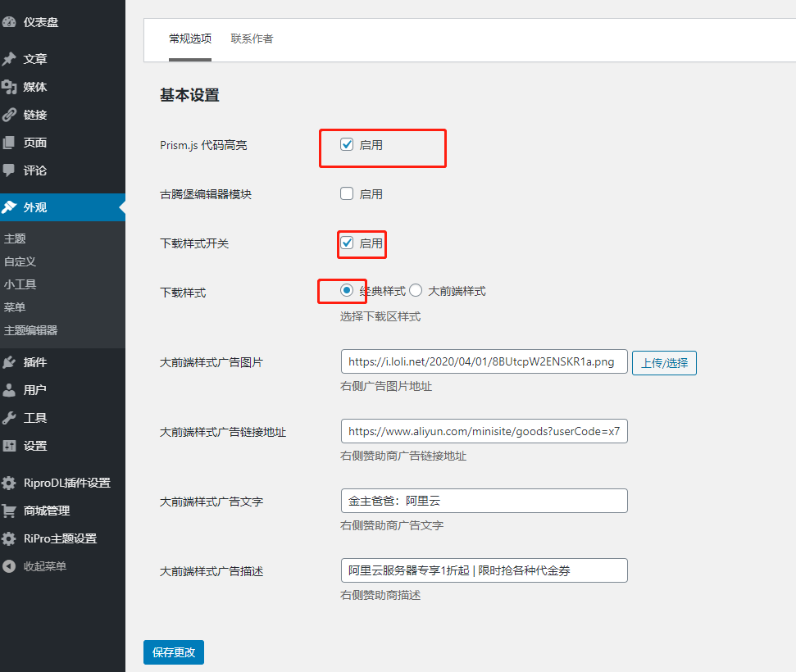Enable the 古腾堡编辑器模块 checkbox
The height and width of the screenshot is (672, 796).
coord(347,194)
